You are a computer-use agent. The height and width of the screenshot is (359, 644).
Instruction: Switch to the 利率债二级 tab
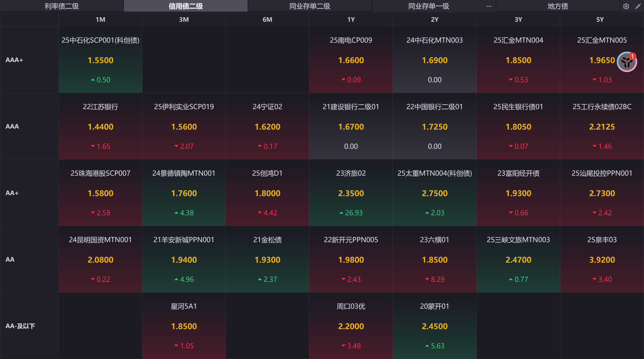(x=62, y=6)
